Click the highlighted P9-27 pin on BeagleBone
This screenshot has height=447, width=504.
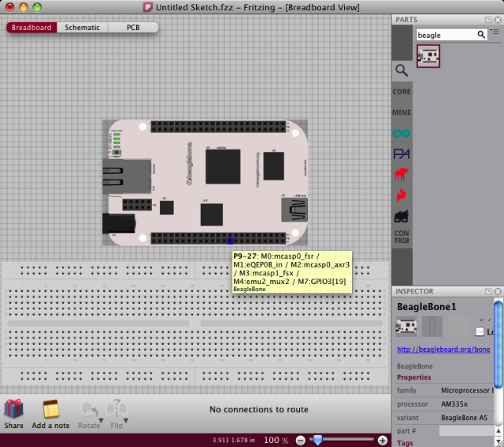(230, 241)
